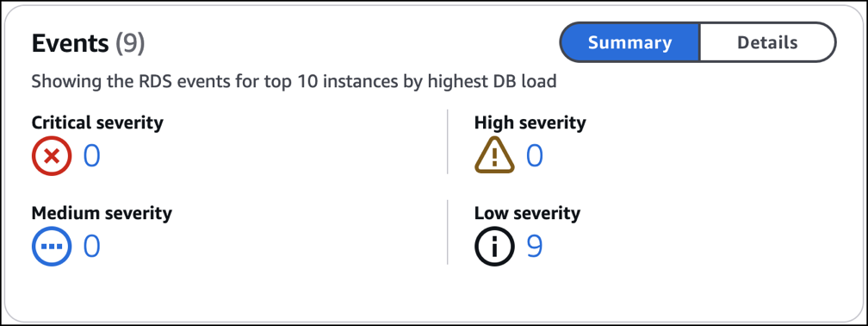The image size is (868, 326).
Task: Click the blue Medium severity ellipsis icon
Action: coord(52,246)
